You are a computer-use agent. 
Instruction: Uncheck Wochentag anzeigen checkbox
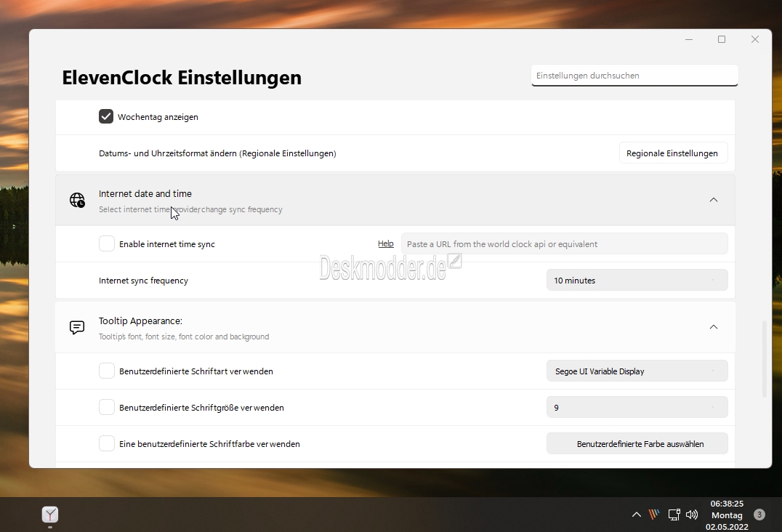[105, 117]
